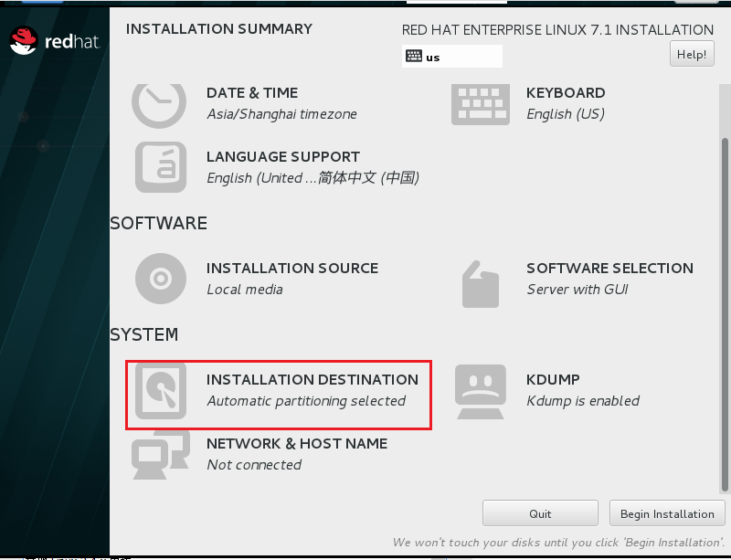731x560 pixels.
Task: Open the Keyboard layout icon
Action: click(481, 104)
